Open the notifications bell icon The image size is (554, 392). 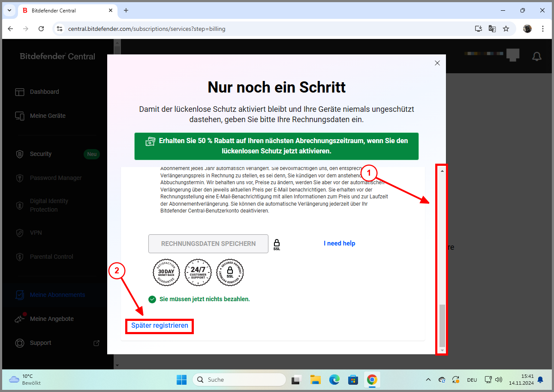(536, 56)
